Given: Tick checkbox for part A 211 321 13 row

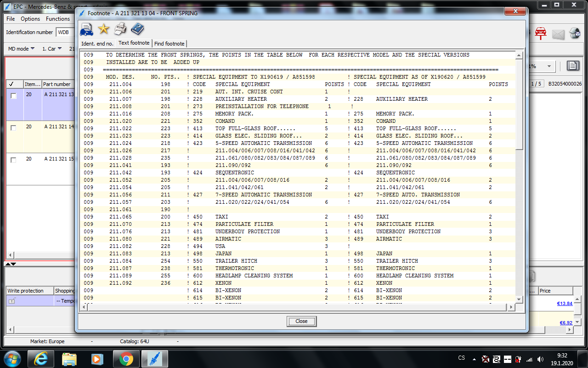Looking at the screenshot, I should click(13, 96).
